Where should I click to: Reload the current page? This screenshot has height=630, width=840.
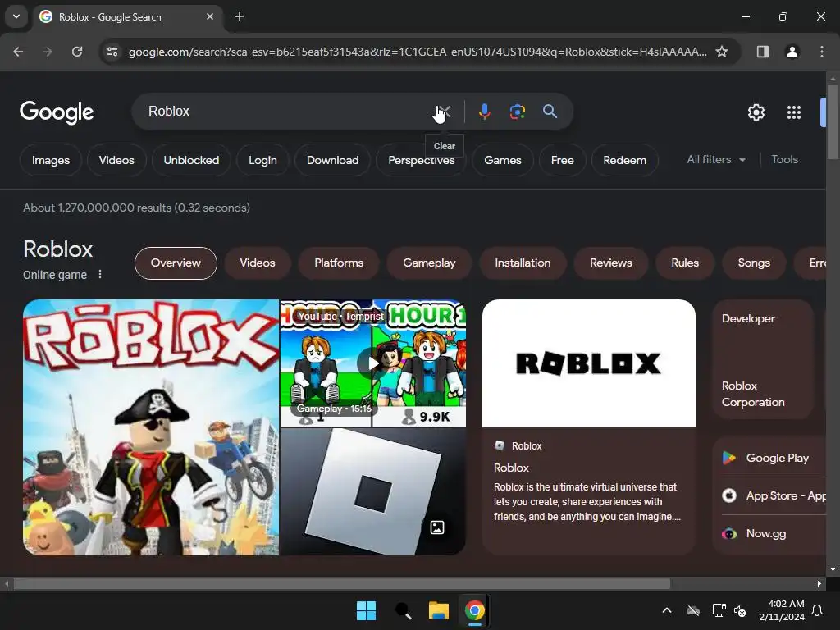(x=77, y=52)
